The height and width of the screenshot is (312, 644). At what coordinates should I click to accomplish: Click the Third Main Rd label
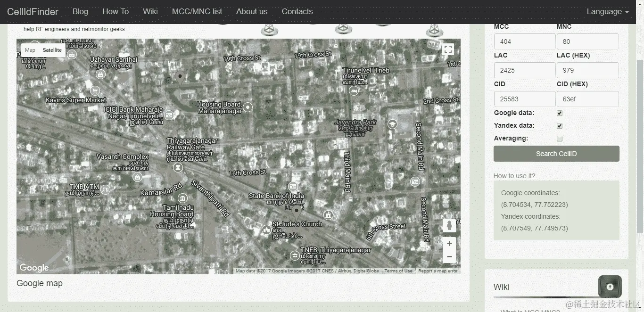click(347, 172)
